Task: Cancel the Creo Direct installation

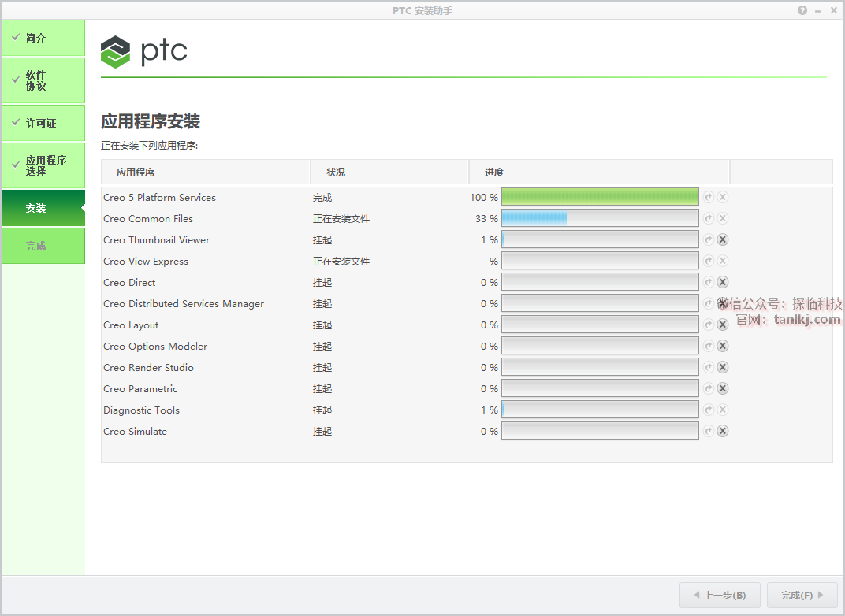Action: pos(723,282)
